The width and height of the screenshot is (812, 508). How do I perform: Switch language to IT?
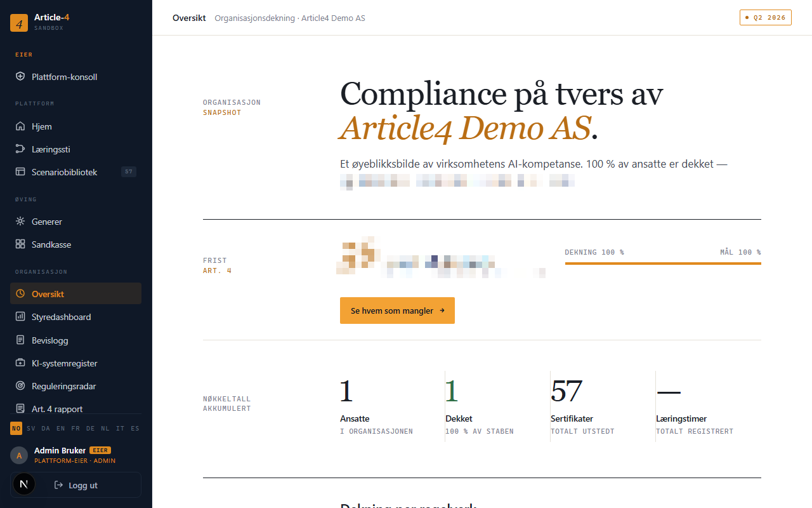pos(121,429)
